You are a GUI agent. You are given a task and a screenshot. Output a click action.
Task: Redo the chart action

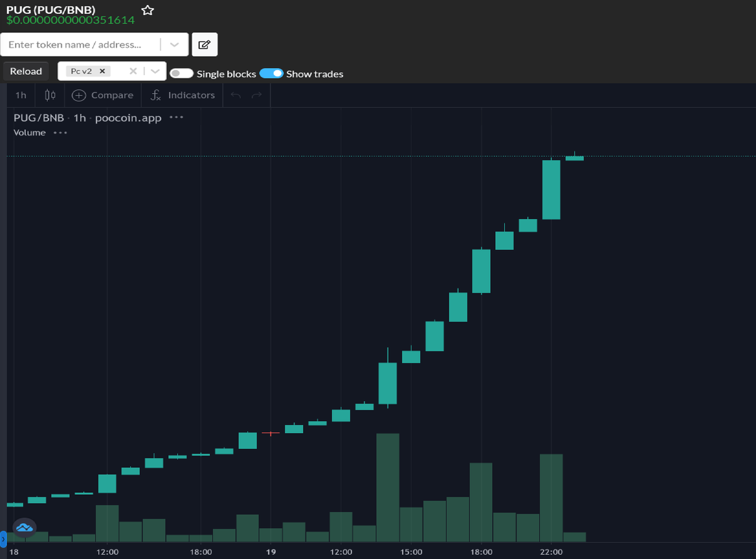tap(256, 95)
